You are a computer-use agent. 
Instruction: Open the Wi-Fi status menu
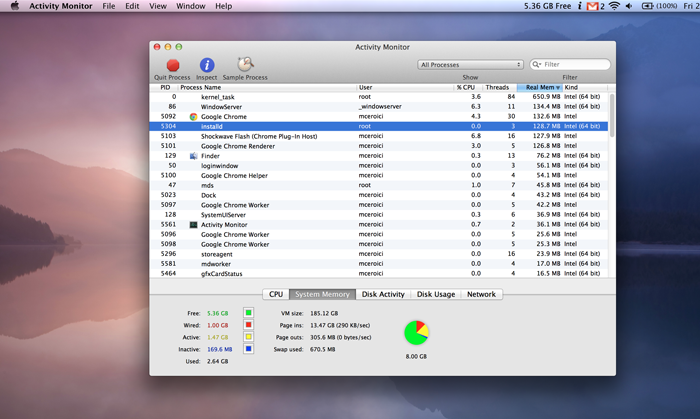coord(614,6)
